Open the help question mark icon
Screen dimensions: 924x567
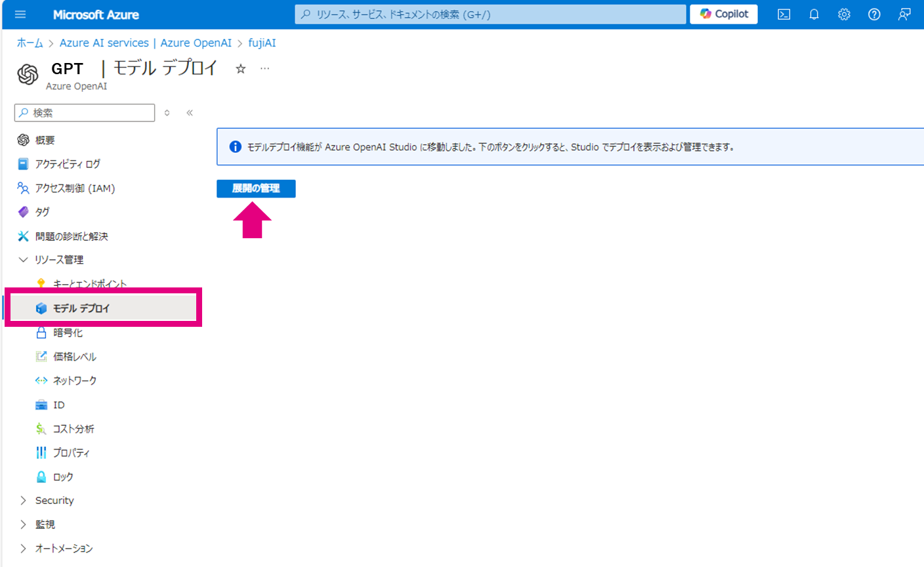(874, 14)
